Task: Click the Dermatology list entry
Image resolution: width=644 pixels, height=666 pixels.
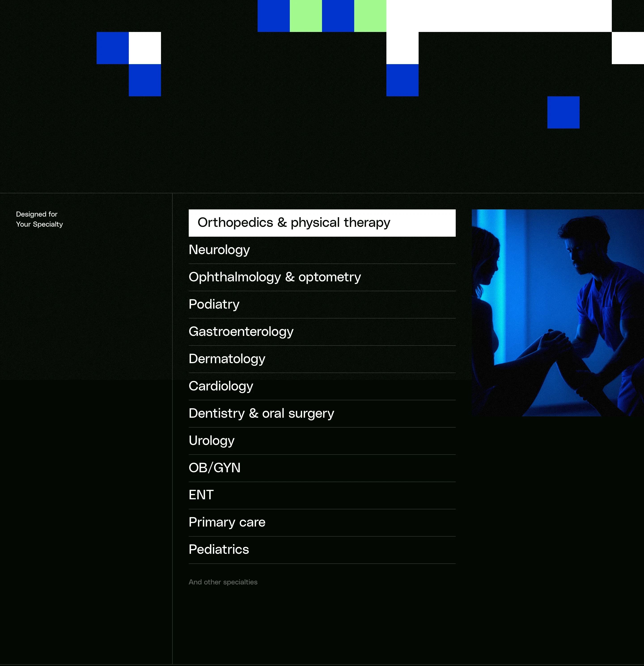Action: tap(227, 359)
